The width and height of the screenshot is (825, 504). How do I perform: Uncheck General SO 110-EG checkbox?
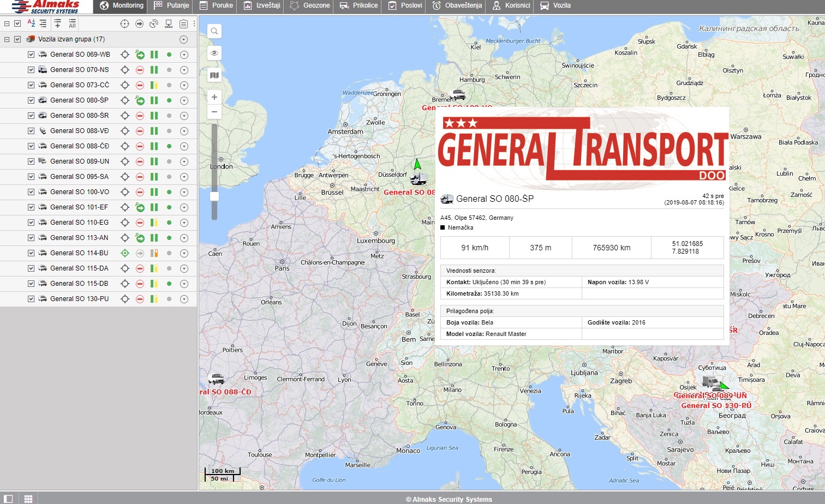coord(31,223)
